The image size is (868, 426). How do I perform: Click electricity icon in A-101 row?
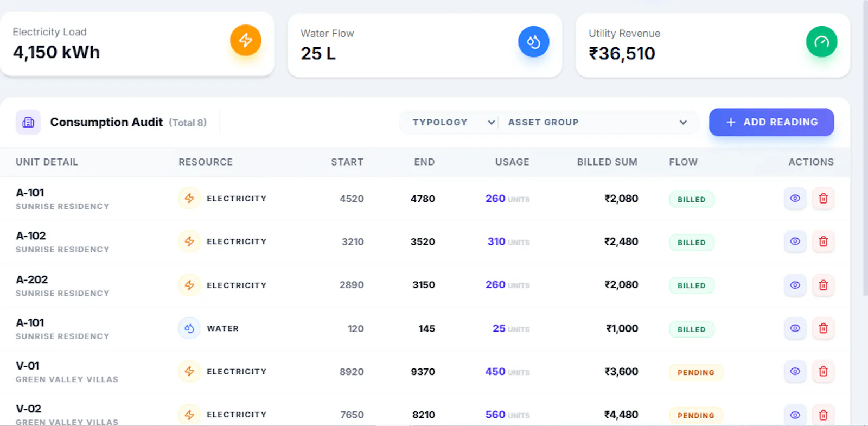tap(189, 199)
